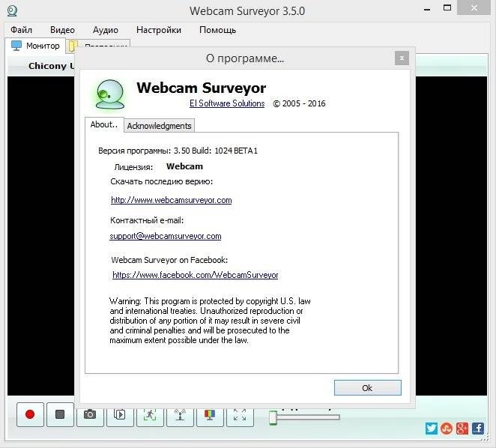The image size is (496, 448).
Task: Open video color adjustment monitor icon
Action: (210, 415)
